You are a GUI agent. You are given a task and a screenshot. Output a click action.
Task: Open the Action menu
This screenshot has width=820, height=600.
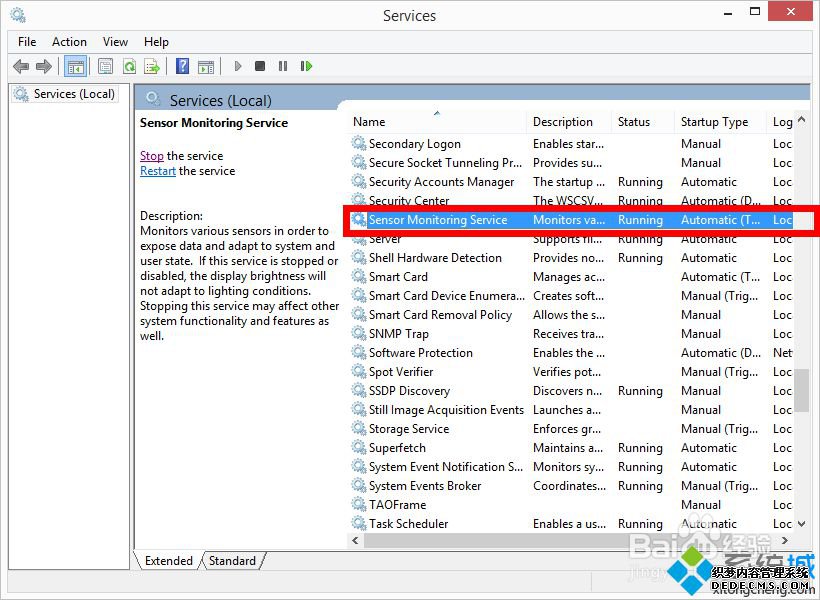pos(69,42)
